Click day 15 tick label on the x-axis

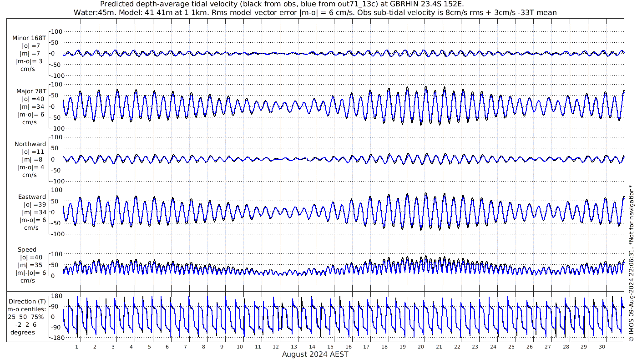(x=330, y=347)
